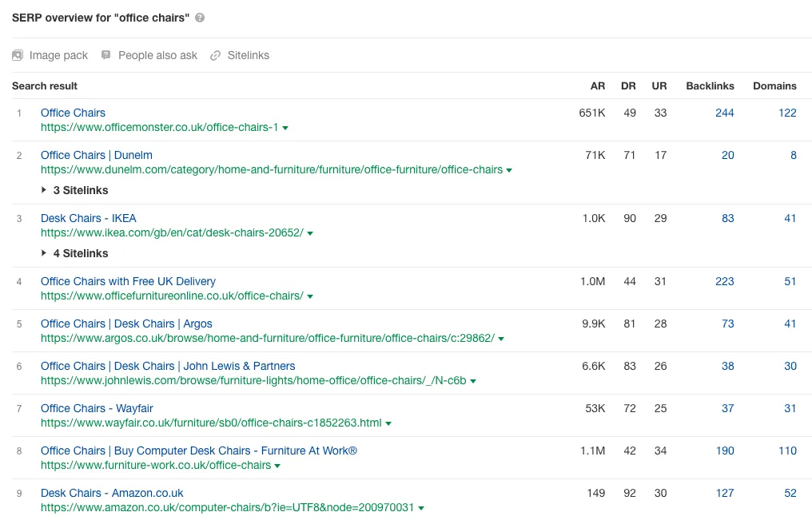Click the People also ask icon
Viewport: 812px width, 520px height.
coord(106,55)
